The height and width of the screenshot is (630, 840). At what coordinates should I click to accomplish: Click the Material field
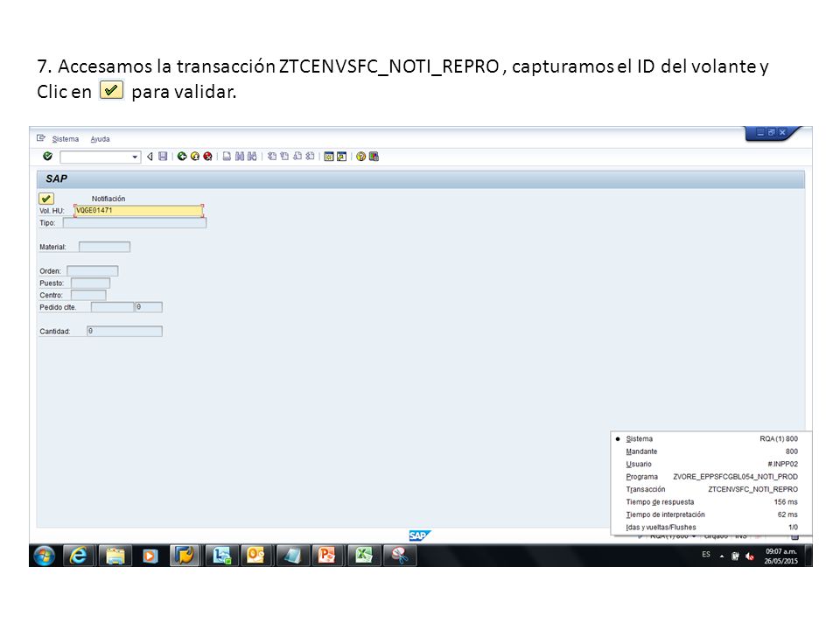(x=104, y=247)
